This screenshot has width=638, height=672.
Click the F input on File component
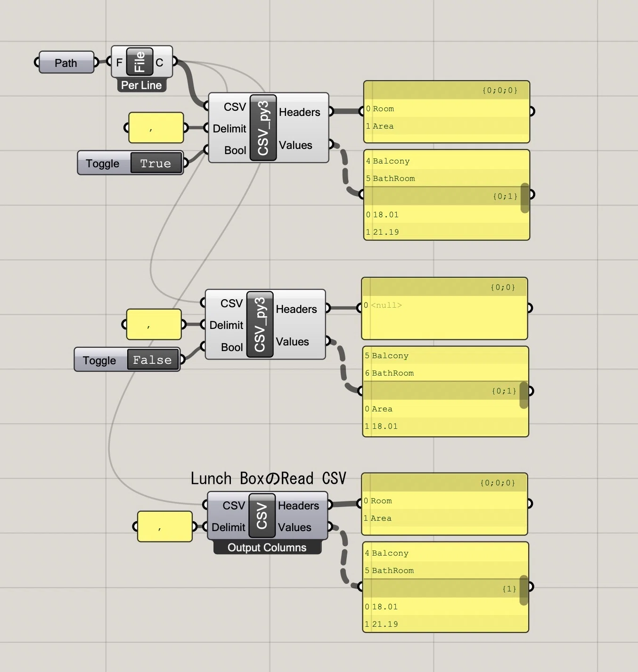click(119, 62)
